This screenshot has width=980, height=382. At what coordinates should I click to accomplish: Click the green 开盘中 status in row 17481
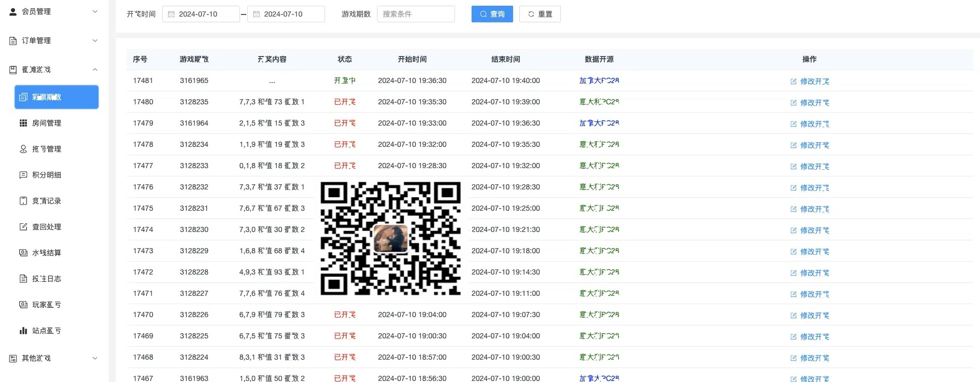pos(345,80)
